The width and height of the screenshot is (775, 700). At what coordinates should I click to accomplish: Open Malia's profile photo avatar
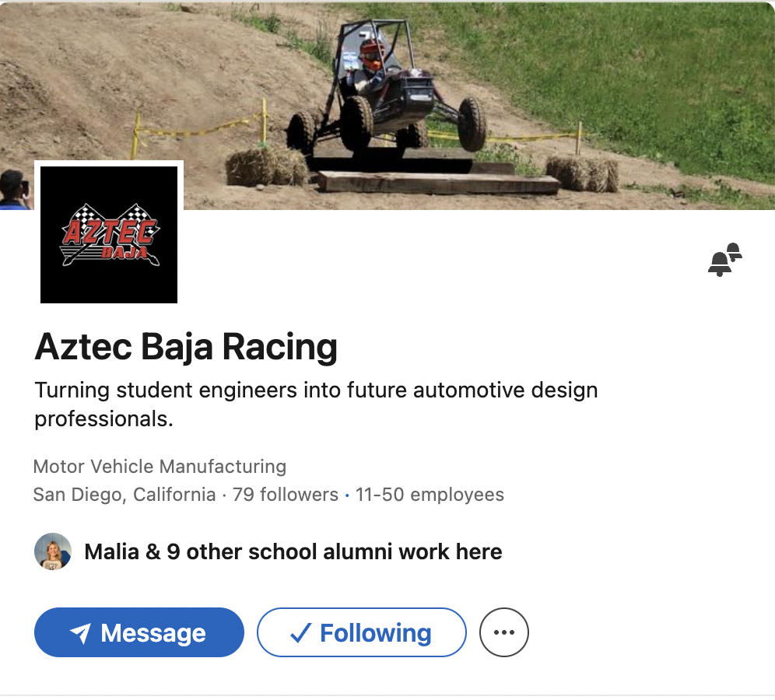[x=53, y=552]
